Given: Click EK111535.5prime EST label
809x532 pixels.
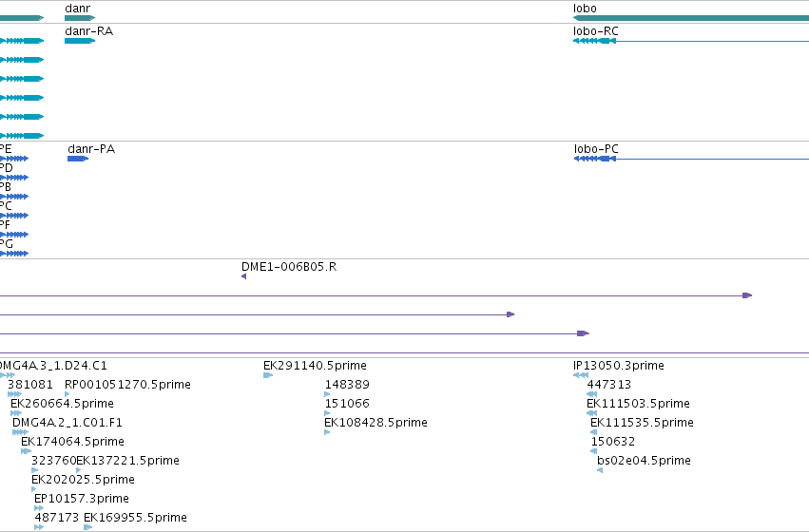Looking at the screenshot, I should coord(642,422).
